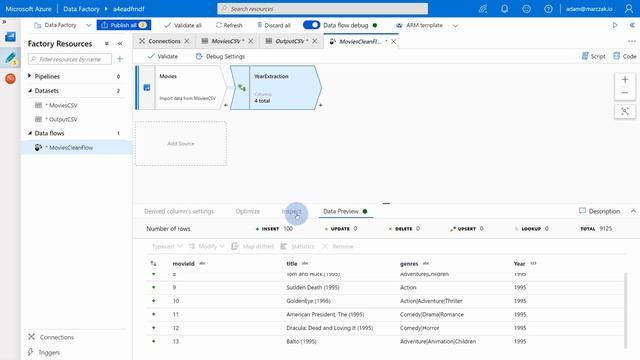Select the Author pencil icon in sidebar

coord(10,58)
